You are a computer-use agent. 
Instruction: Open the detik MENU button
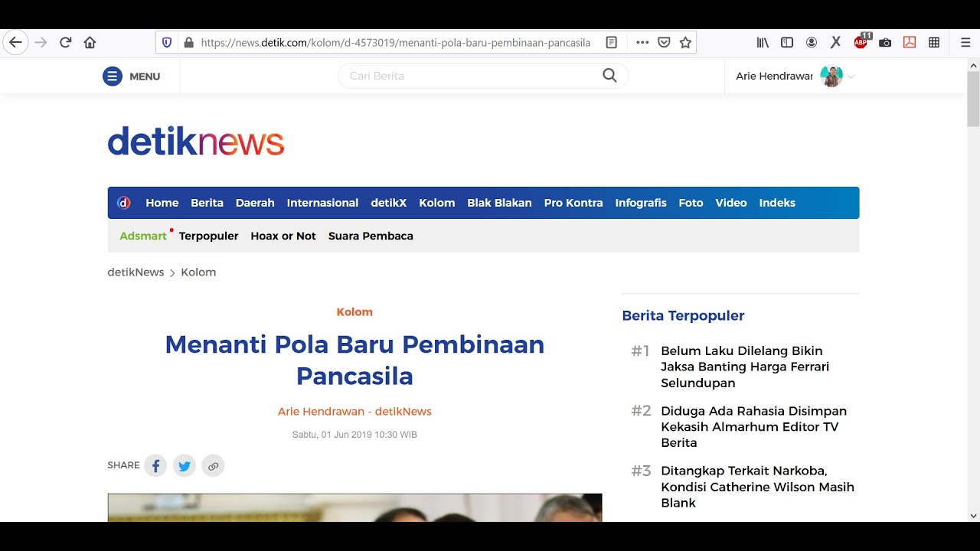(132, 77)
